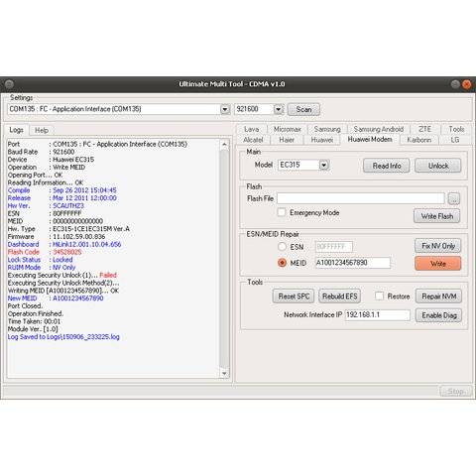The height and width of the screenshot is (476, 476).
Task: Click the Reset SPC button
Action: 294,297
